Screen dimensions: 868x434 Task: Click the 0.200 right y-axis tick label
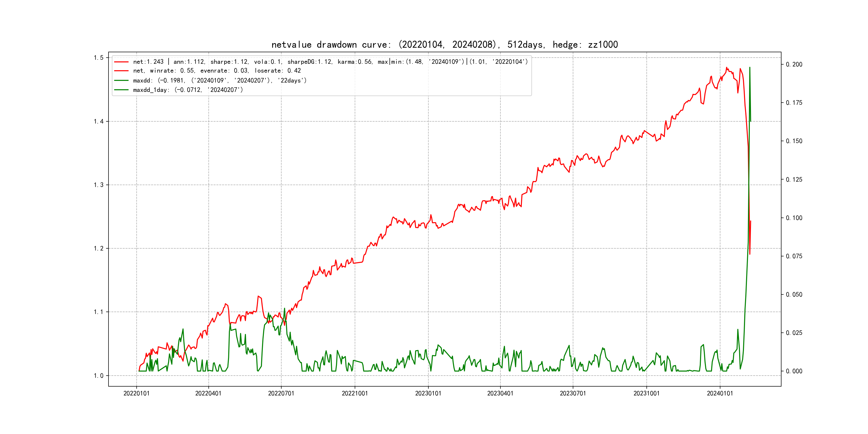pos(794,64)
